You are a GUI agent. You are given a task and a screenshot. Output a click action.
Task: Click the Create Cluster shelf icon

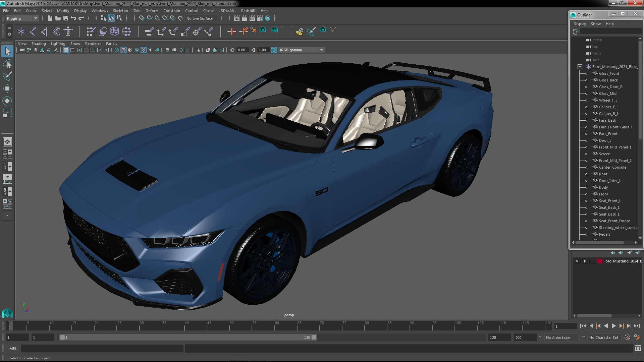[126, 32]
